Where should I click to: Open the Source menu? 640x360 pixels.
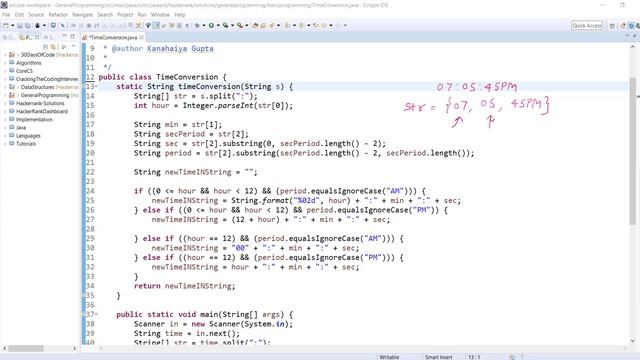coord(36,15)
